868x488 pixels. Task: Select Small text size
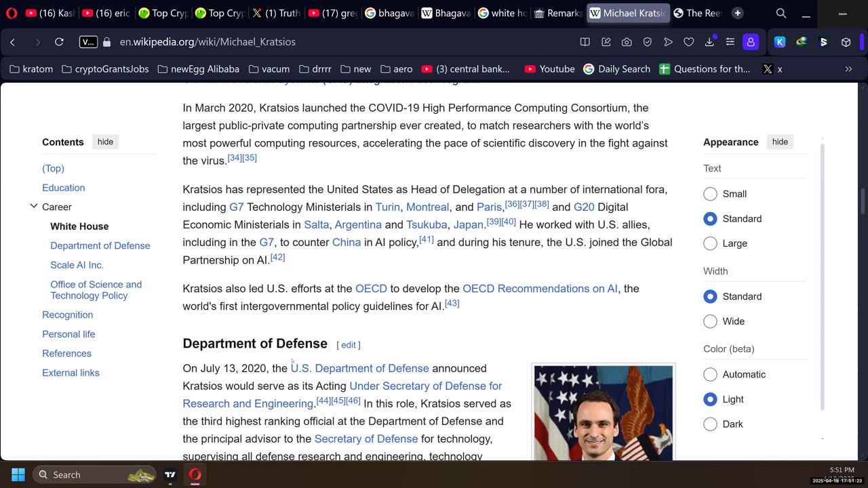(x=710, y=194)
